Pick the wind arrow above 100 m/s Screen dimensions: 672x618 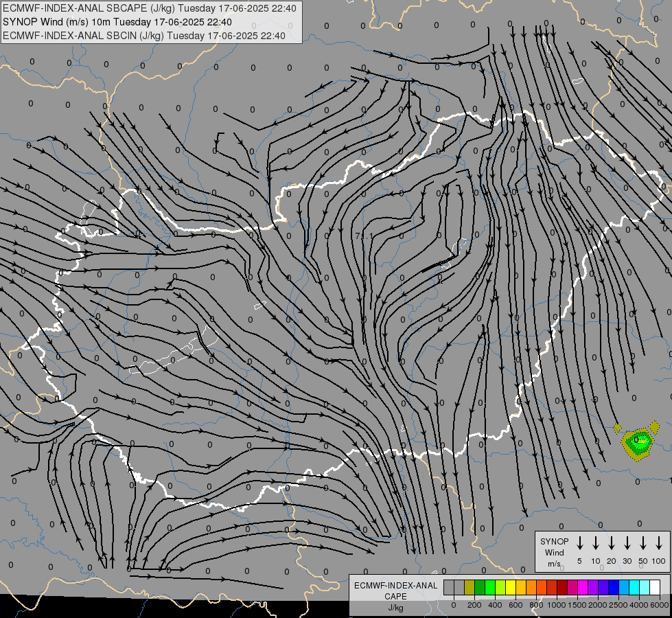pyautogui.click(x=659, y=542)
